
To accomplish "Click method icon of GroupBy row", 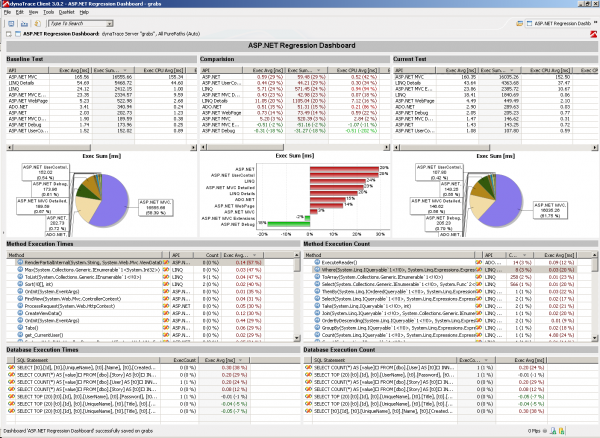I will [317, 328].
